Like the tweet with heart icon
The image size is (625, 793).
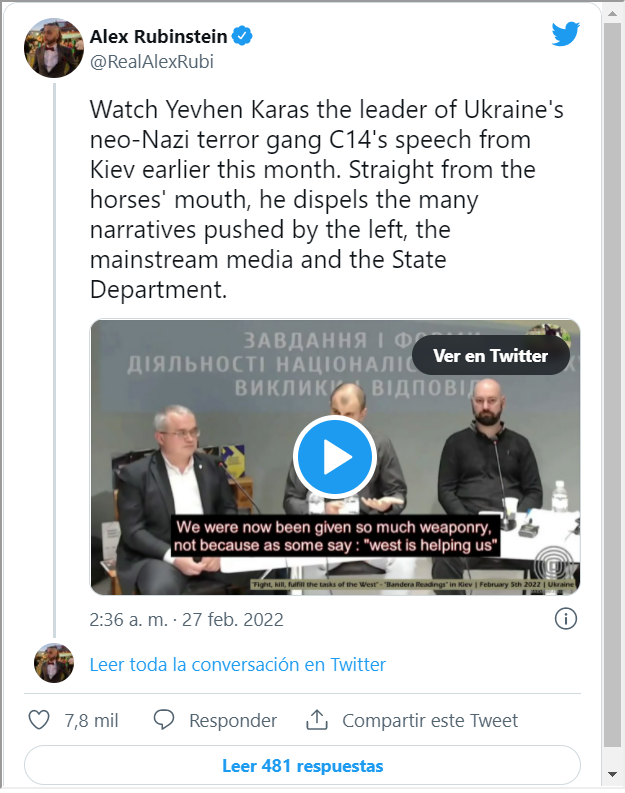coord(39,720)
